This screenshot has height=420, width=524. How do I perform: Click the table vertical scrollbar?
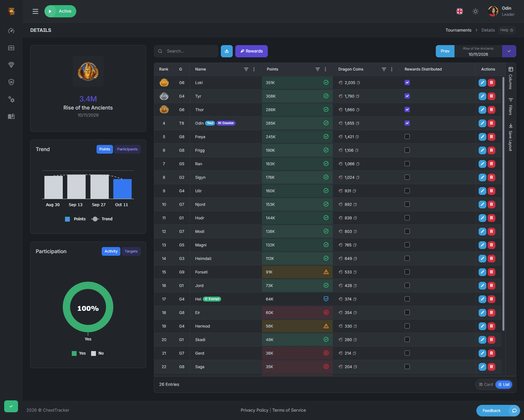(503, 204)
